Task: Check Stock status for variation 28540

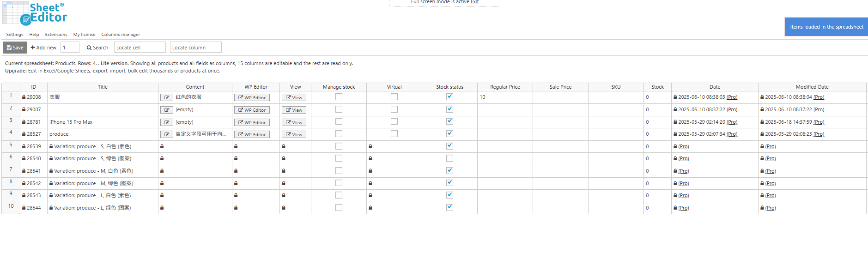Action: click(449, 158)
